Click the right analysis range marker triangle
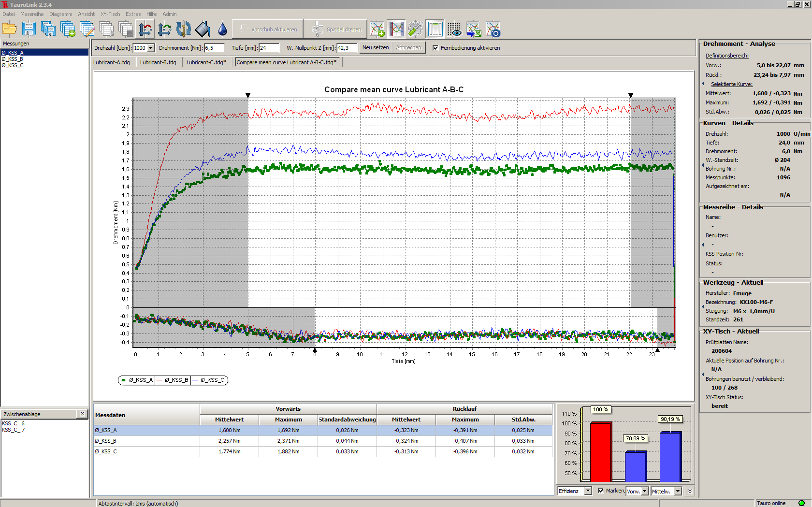Viewport: 812px width, 507px height. (630, 95)
